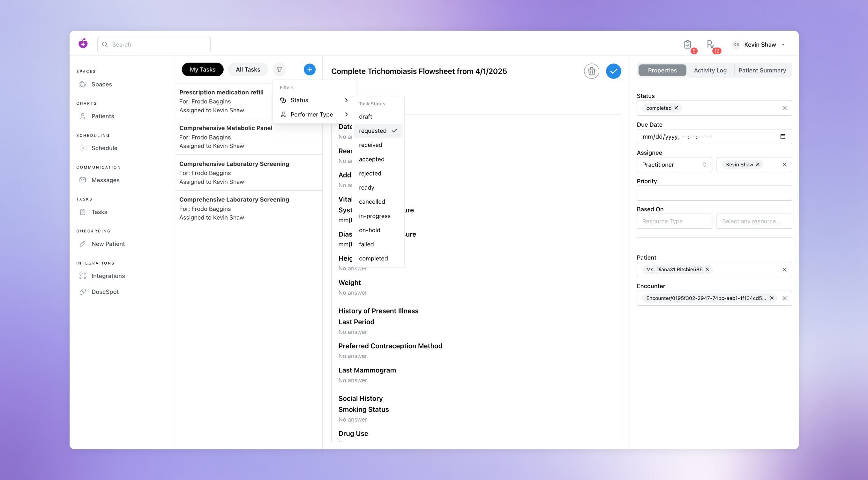868x480 pixels.
Task: Select the draft status filter
Action: click(378, 116)
